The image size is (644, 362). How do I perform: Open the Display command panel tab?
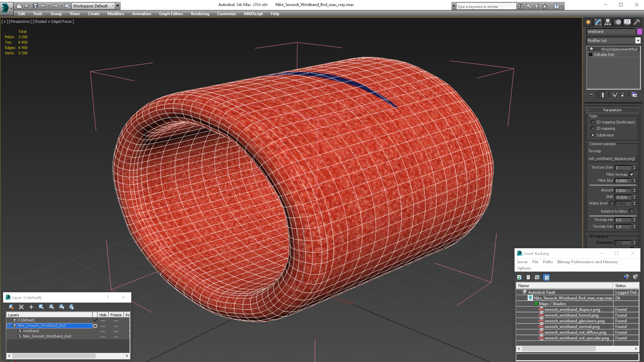(x=627, y=22)
